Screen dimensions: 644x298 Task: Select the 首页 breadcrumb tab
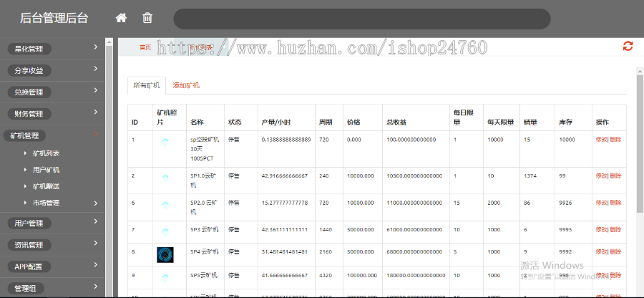145,47
